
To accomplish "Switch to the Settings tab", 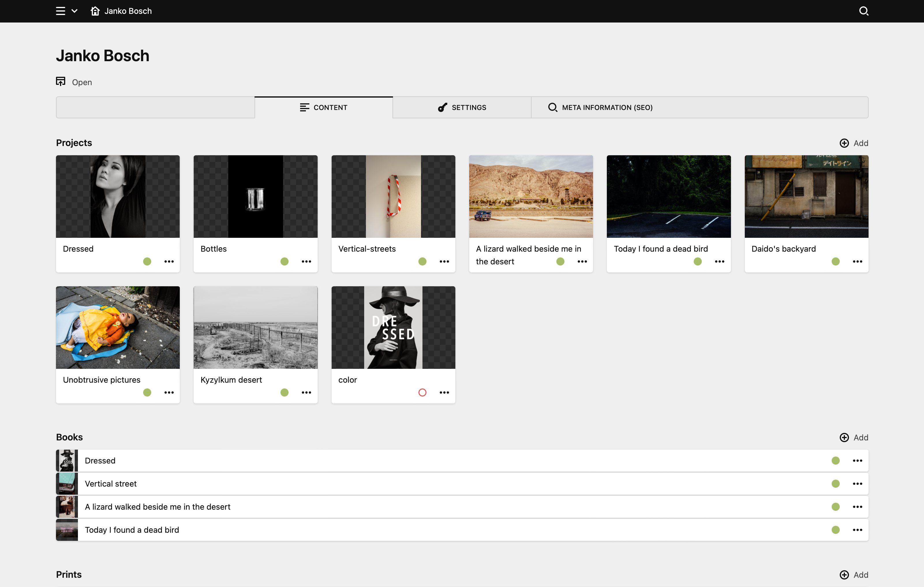I will (462, 107).
